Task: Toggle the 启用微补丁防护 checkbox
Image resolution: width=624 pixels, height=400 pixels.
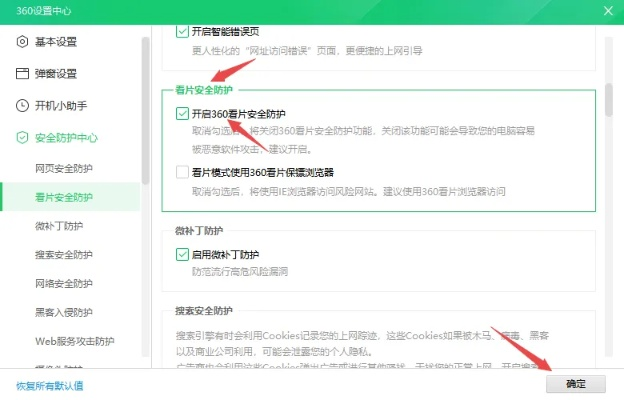Action: coord(181,255)
